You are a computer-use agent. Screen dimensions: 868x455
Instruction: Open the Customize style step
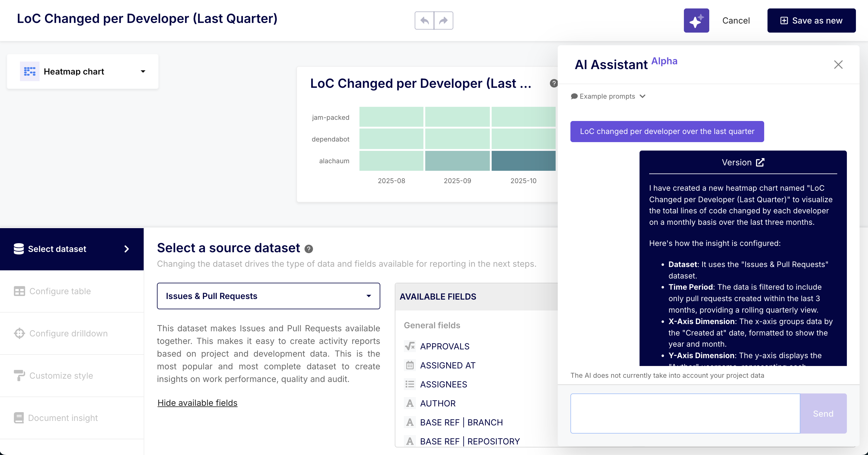pyautogui.click(x=61, y=376)
